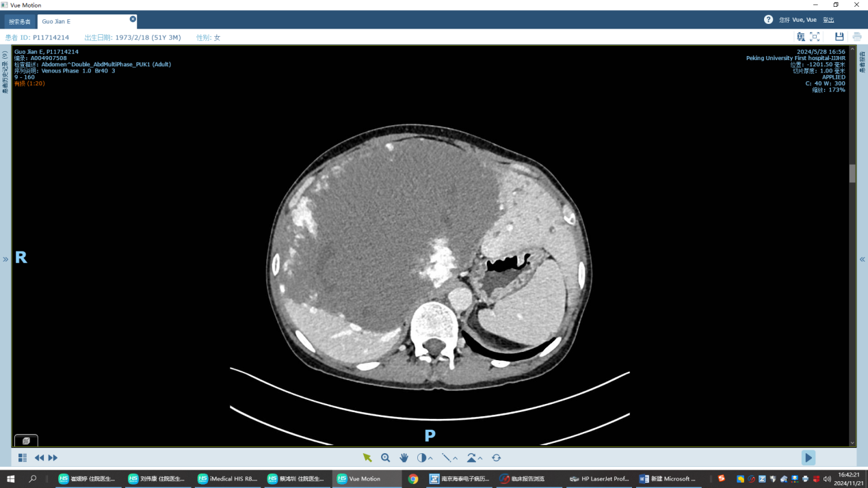This screenshot has width=868, height=488.
Task: Expand the left patient history panel
Action: (x=5, y=259)
